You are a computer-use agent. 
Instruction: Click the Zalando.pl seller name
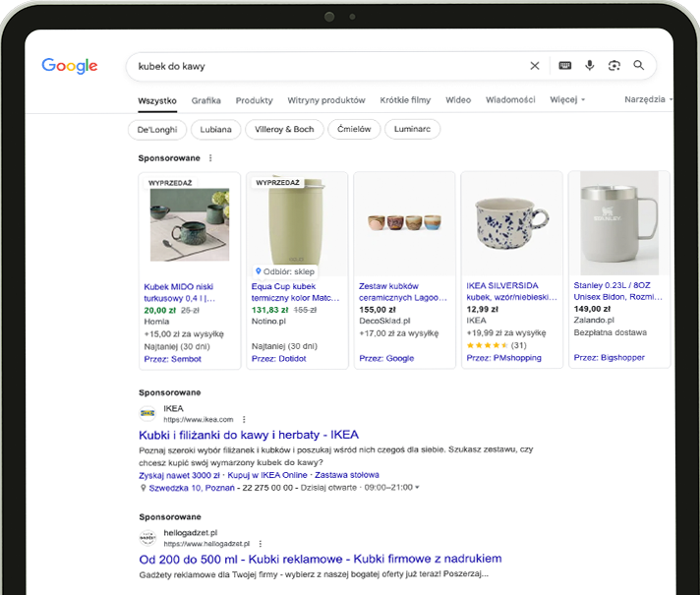[594, 320]
